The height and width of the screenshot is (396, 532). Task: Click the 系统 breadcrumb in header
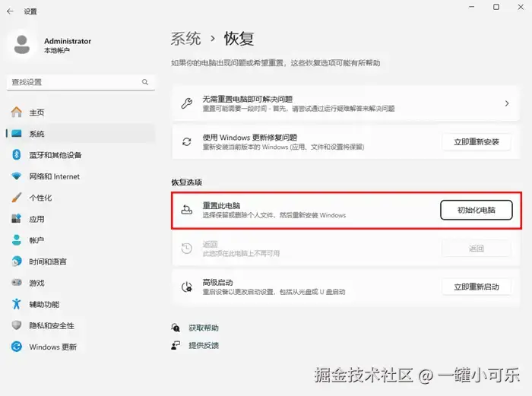click(x=185, y=39)
